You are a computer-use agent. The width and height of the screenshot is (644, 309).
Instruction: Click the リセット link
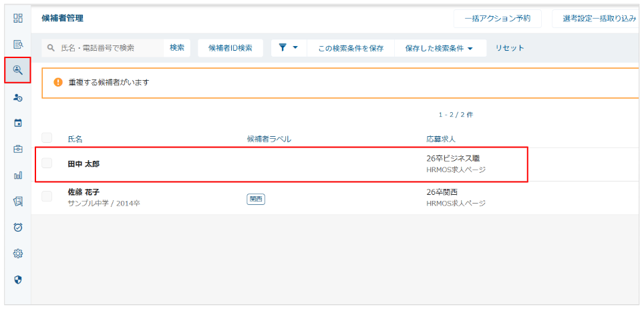click(x=510, y=48)
